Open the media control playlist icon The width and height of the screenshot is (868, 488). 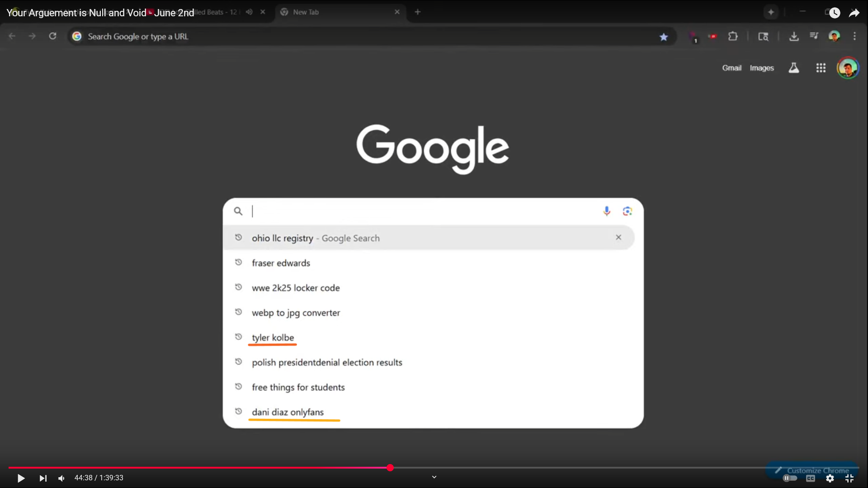pos(814,36)
